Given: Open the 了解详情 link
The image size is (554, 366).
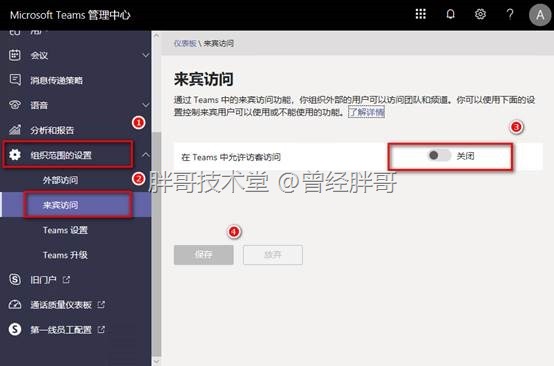Looking at the screenshot, I should [x=366, y=112].
